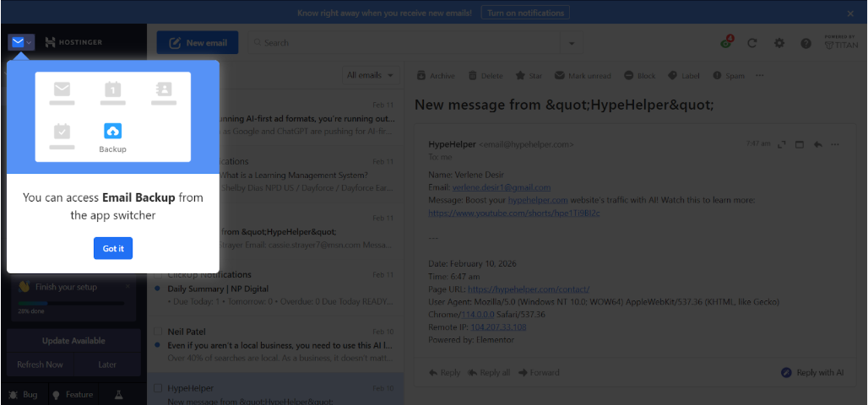
Task: Open the AI-first ad formats email
Action: (x=275, y=118)
